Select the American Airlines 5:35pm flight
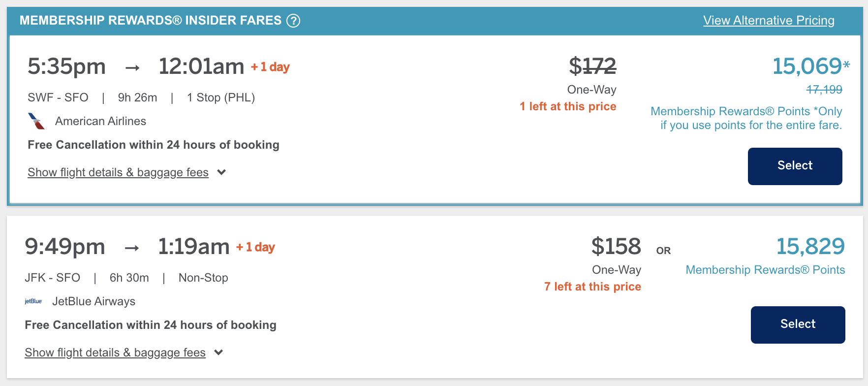868x386 pixels. 795,166
